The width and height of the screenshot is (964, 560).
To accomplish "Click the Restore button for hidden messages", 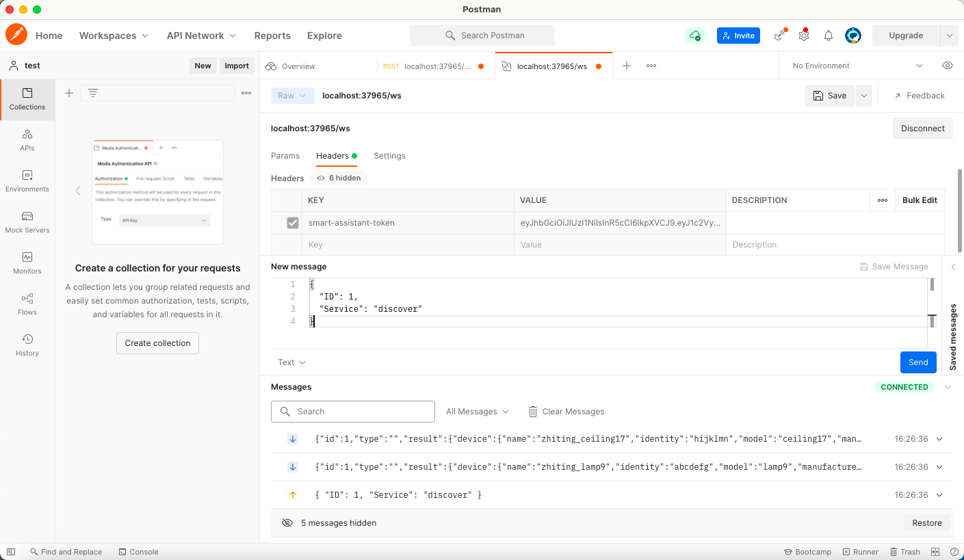I will (x=927, y=523).
